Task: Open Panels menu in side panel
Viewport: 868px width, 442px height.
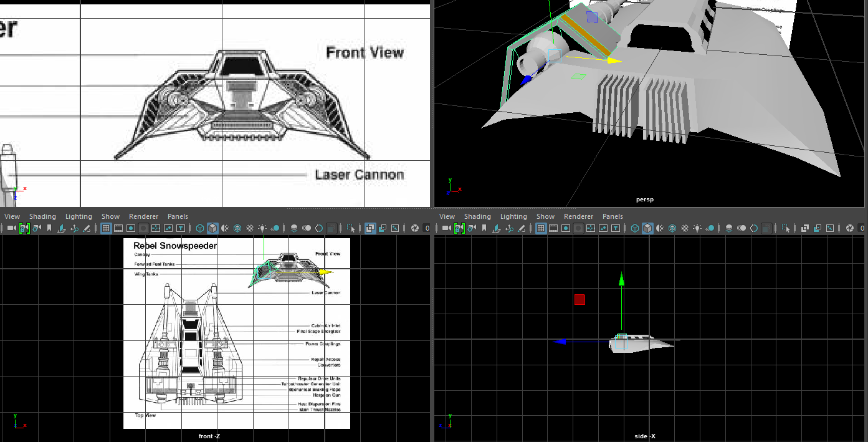Action: [x=613, y=216]
